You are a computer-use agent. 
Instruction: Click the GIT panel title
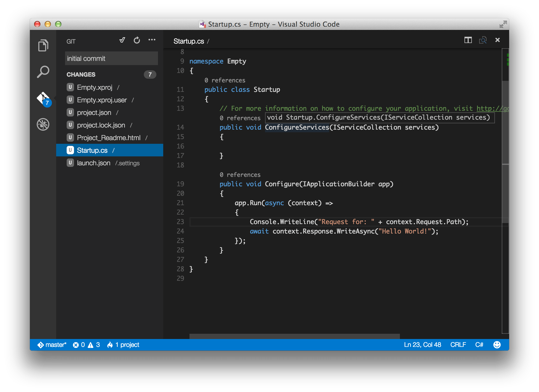[71, 41]
